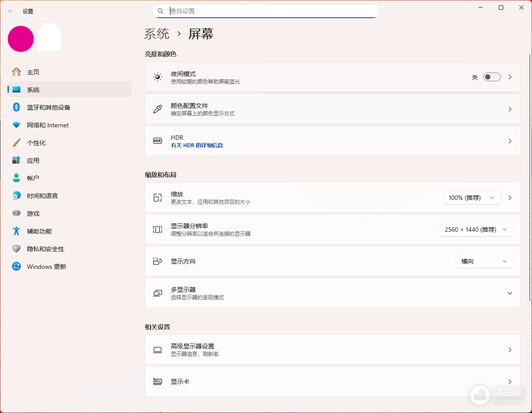Image resolution: width=532 pixels, height=413 pixels.
Task: Click the 相关设置 section heading
Action: tap(158, 327)
